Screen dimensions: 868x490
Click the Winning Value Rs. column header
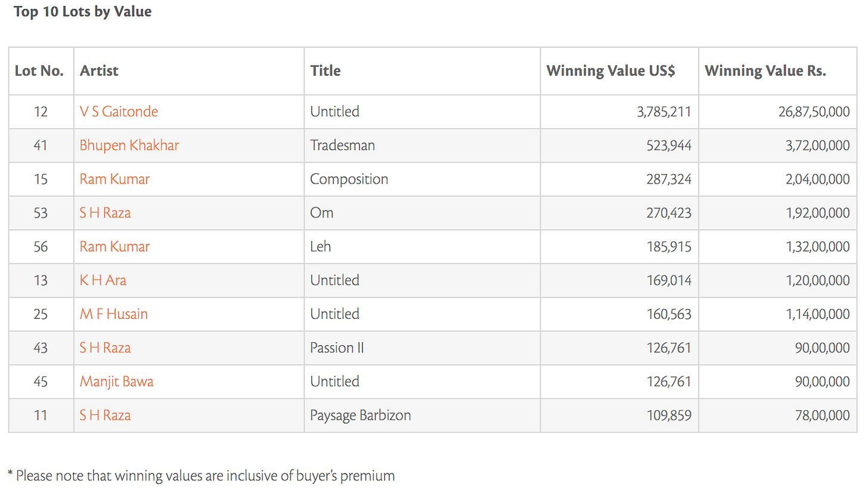[765, 70]
